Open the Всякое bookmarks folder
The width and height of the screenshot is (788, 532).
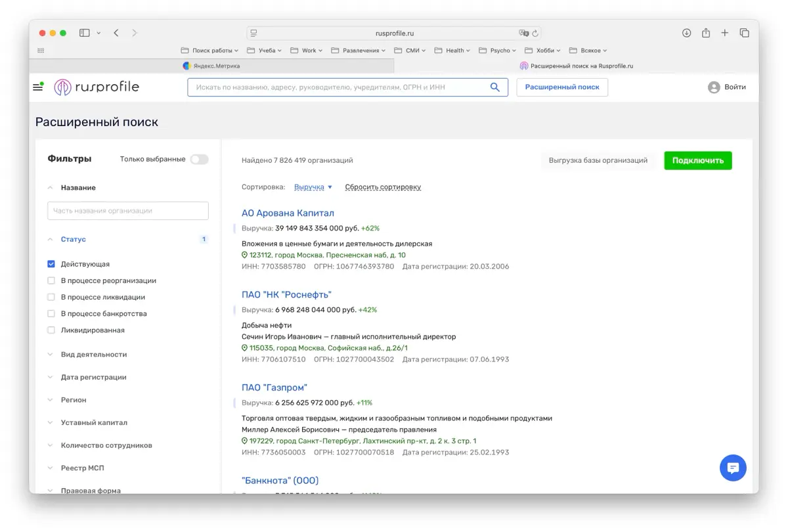point(588,51)
